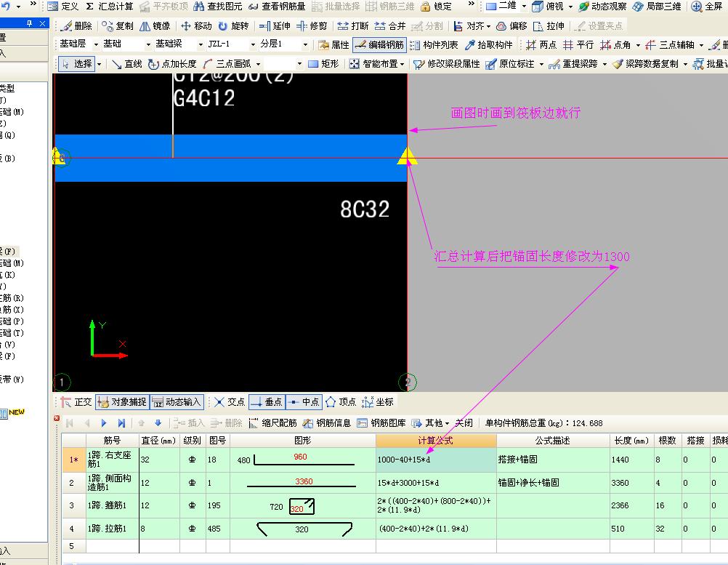Select the yellow triangle endpoint at axis 2
This screenshot has height=565, width=728.
(x=407, y=156)
